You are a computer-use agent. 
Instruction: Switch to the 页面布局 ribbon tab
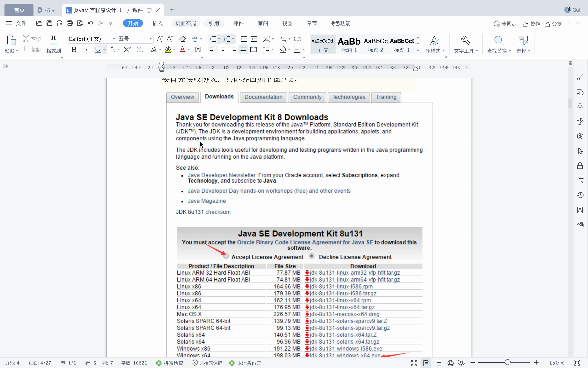[x=186, y=23]
